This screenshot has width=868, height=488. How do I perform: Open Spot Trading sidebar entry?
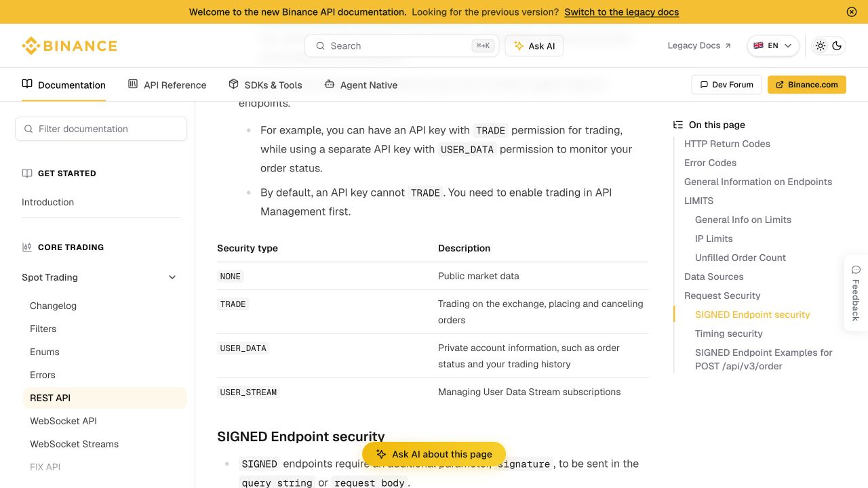[x=50, y=277]
